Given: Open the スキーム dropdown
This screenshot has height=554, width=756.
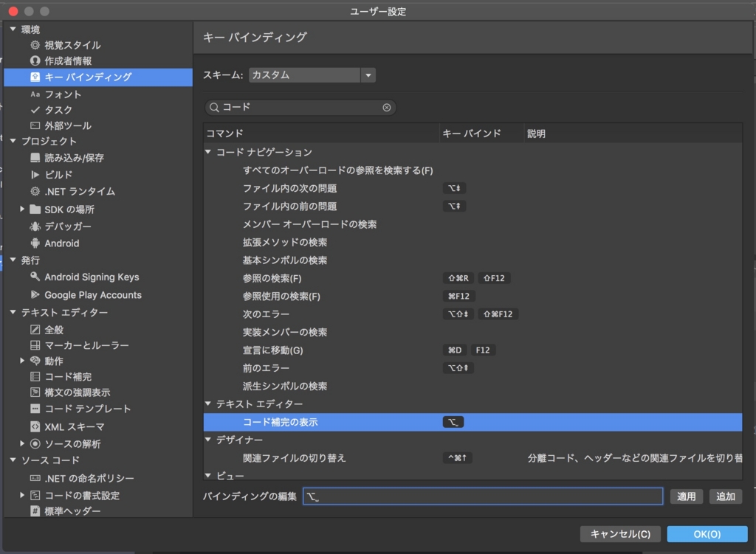Looking at the screenshot, I should point(368,75).
